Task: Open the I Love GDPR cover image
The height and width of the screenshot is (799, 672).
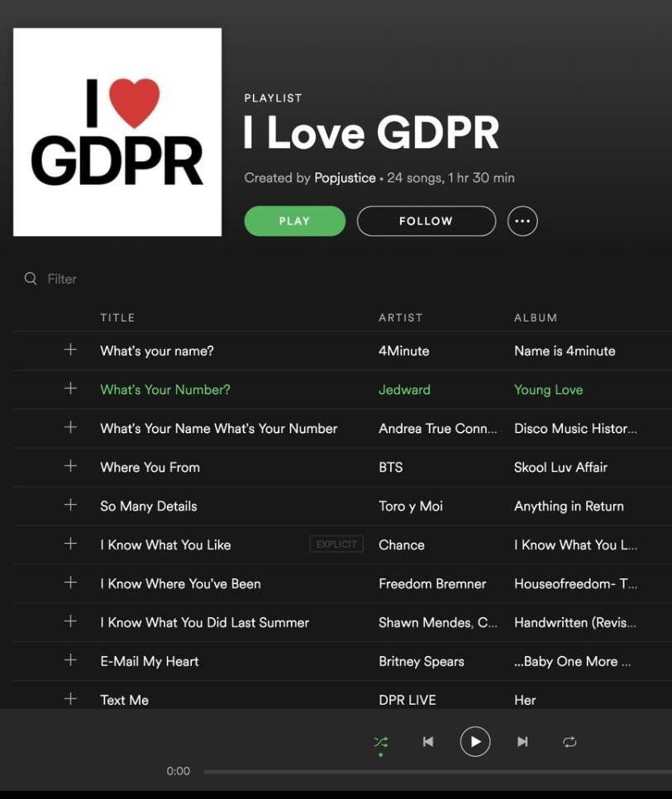Action: (x=117, y=132)
